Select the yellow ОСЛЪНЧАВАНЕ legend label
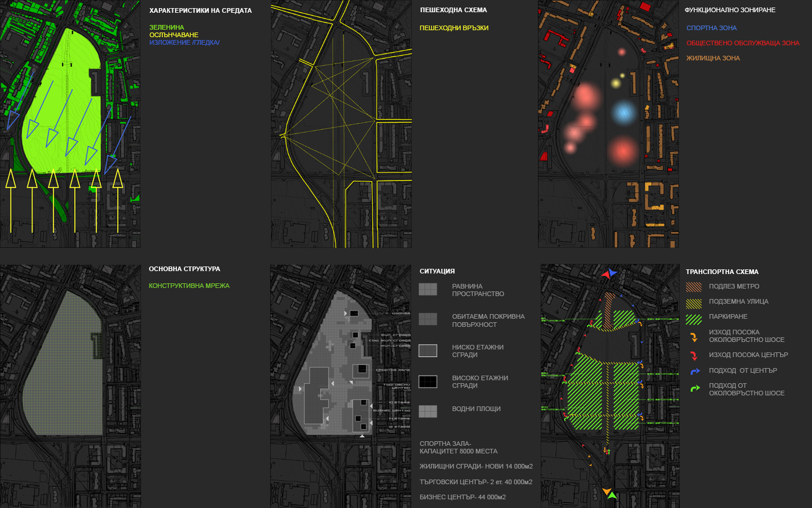 click(x=174, y=35)
